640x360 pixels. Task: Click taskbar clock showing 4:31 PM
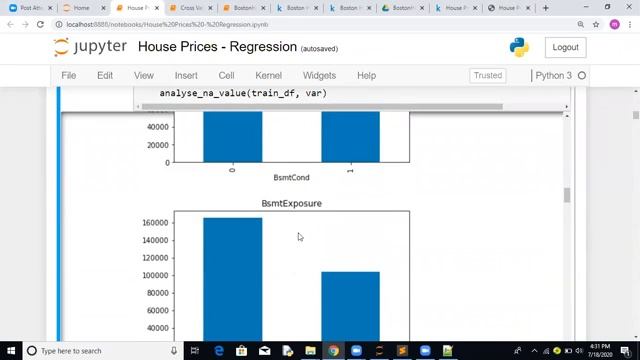[x=600, y=351]
